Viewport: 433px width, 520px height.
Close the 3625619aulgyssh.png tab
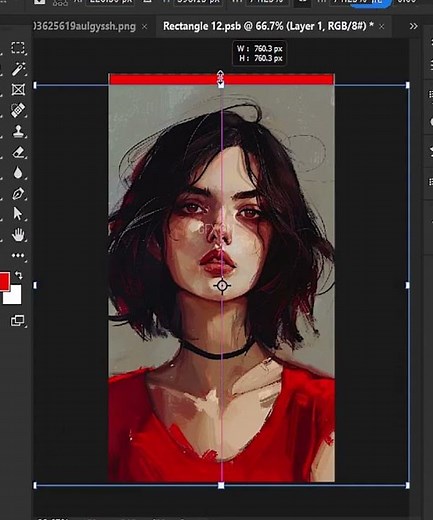(x=144, y=27)
